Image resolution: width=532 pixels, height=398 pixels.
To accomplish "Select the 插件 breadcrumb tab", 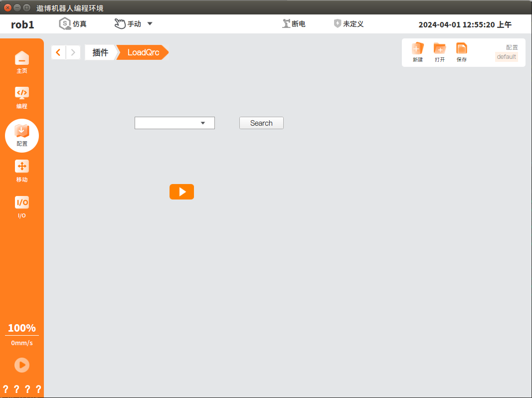I will pyautogui.click(x=100, y=52).
